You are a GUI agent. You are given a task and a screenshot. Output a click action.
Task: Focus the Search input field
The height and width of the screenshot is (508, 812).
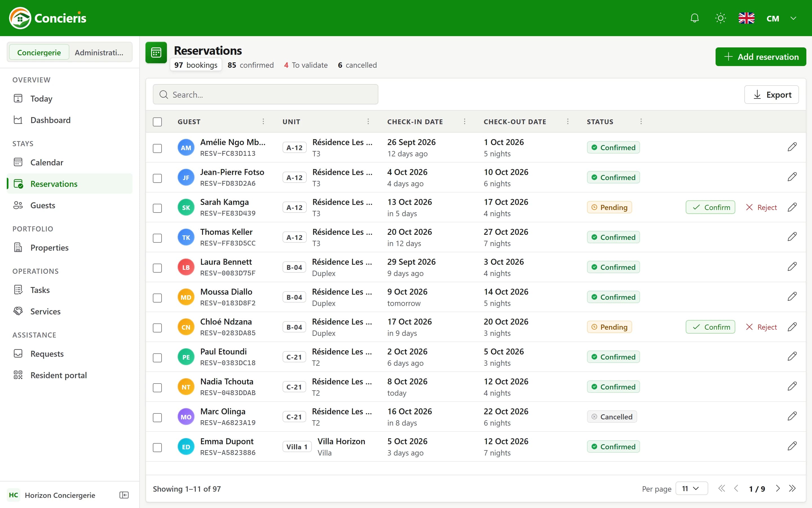tap(265, 95)
